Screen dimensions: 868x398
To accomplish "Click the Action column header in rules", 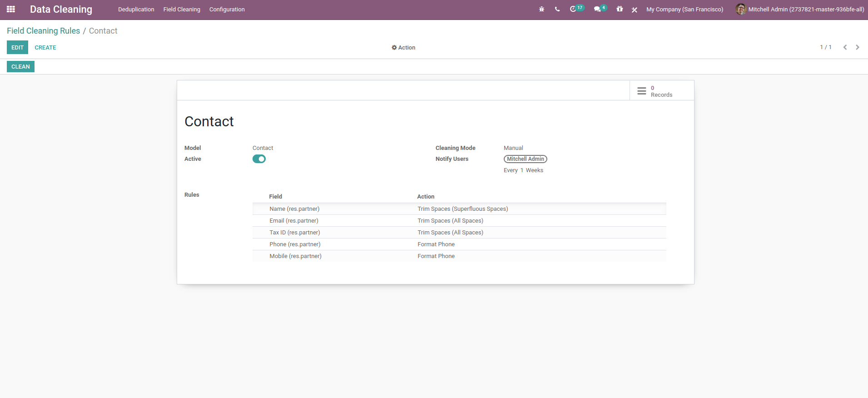I will coord(426,197).
